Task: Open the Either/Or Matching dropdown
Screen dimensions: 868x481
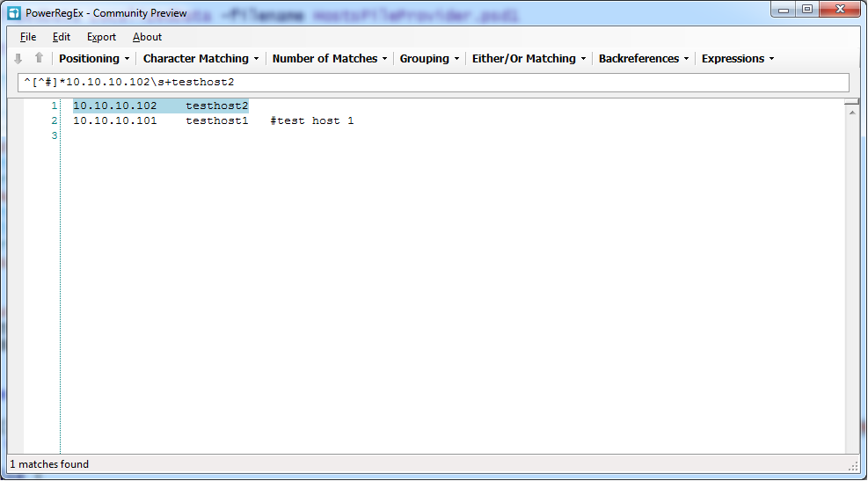Action: pyautogui.click(x=529, y=58)
